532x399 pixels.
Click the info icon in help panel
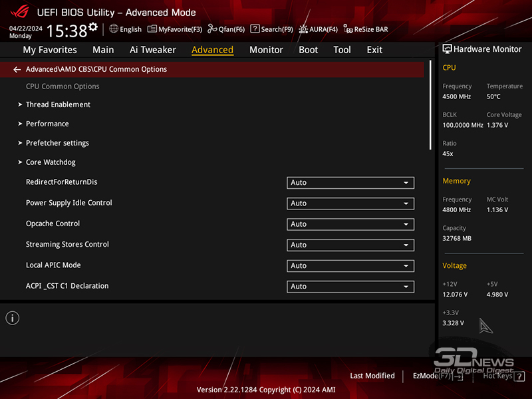(13, 319)
